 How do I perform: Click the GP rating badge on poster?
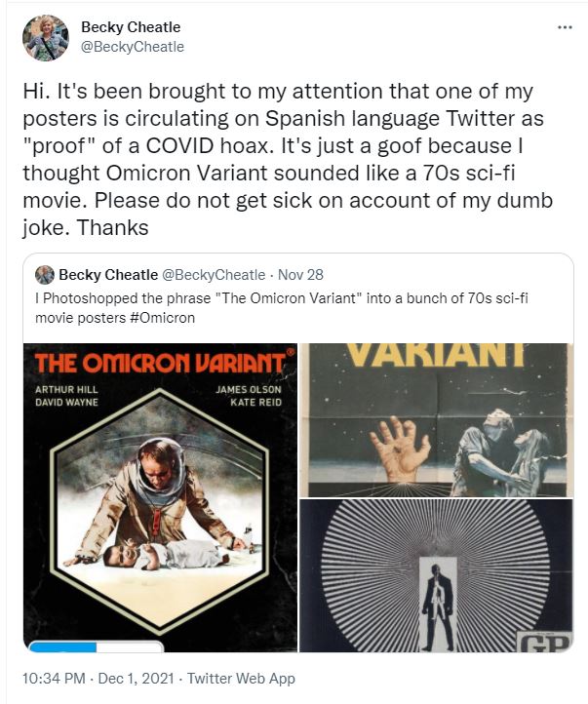tap(546, 643)
